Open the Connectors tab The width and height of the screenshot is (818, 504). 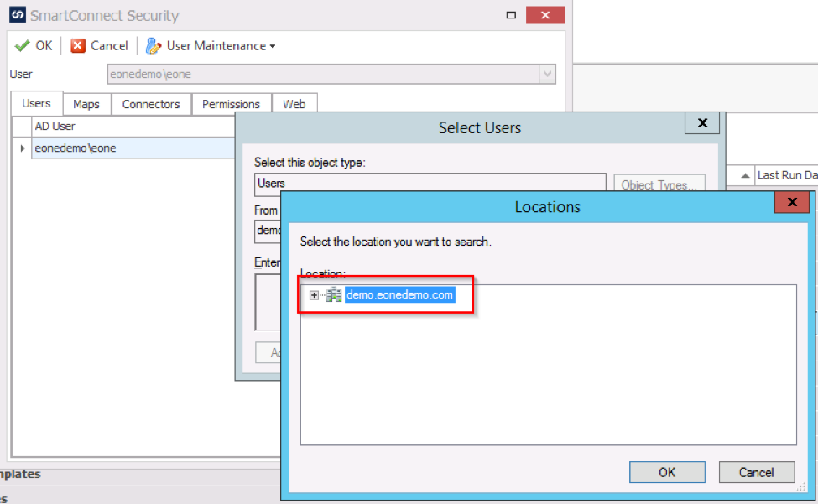point(151,104)
